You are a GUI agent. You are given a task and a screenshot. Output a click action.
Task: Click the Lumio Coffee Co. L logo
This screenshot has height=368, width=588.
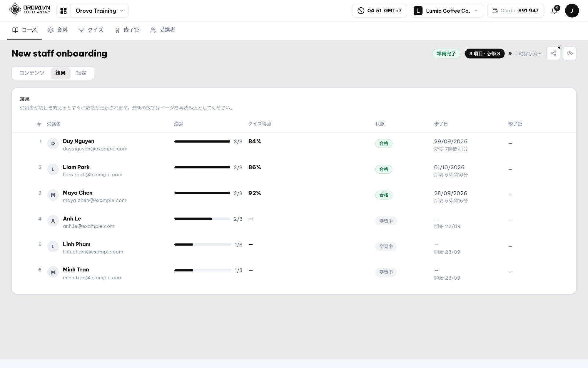click(x=418, y=11)
